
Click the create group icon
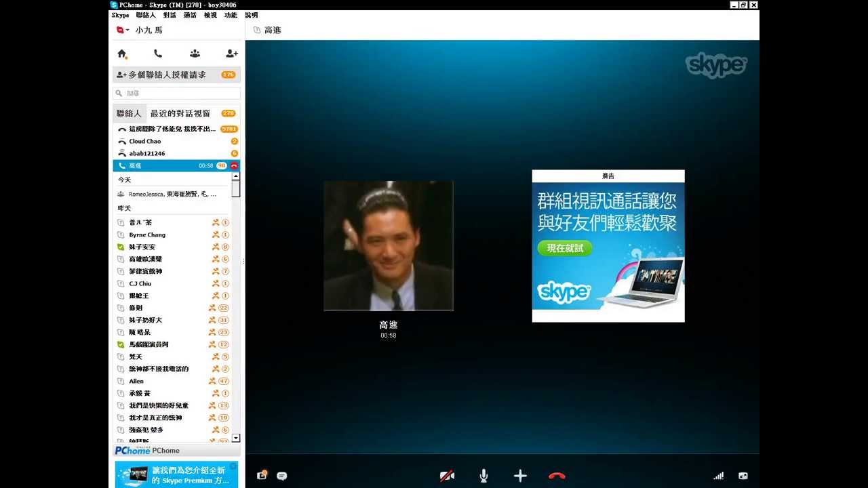pyautogui.click(x=195, y=54)
